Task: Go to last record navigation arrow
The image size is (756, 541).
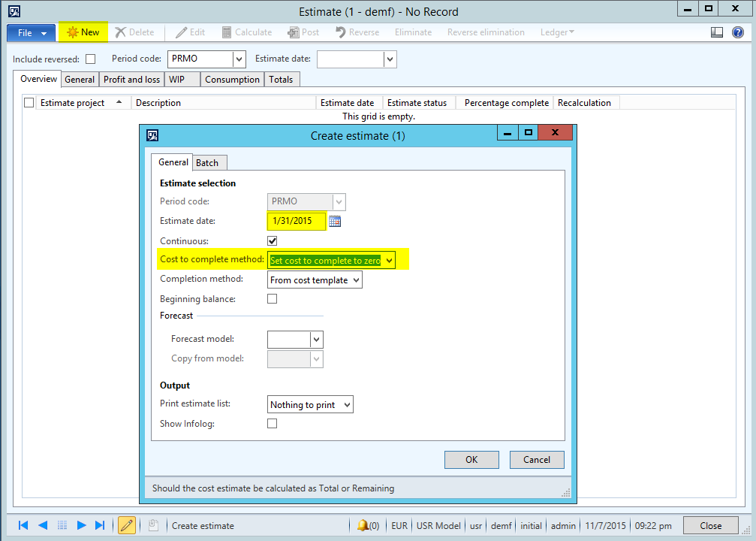Action: 100,525
